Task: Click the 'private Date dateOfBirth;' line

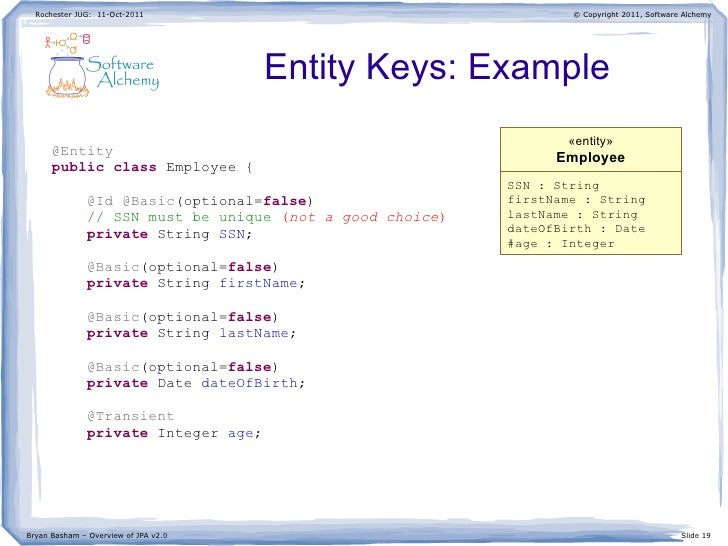Action: [x=195, y=383]
